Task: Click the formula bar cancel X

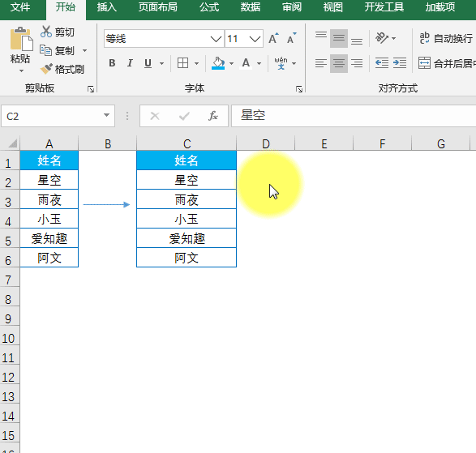Action: [155, 116]
